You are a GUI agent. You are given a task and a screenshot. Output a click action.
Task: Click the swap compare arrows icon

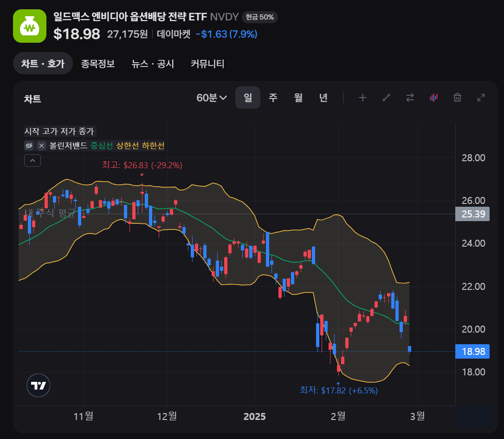point(410,98)
